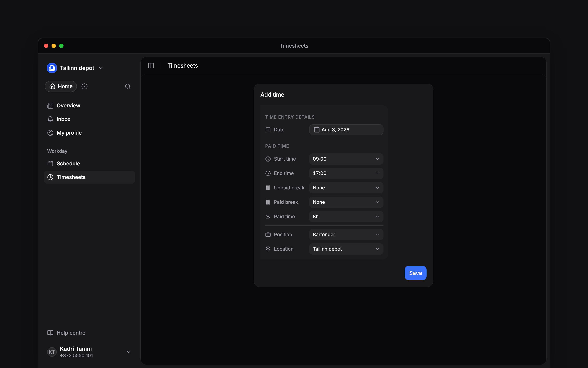
Task: Open the Position Bartender dropdown
Action: (346, 235)
